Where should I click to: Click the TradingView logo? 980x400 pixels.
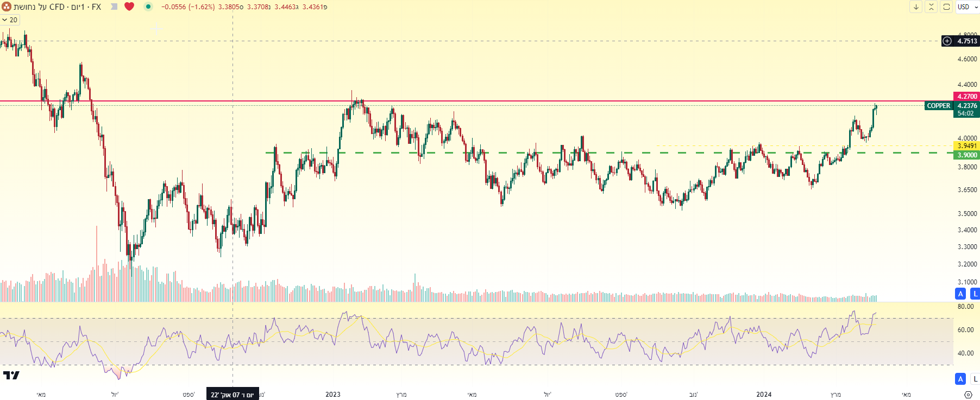(11, 375)
